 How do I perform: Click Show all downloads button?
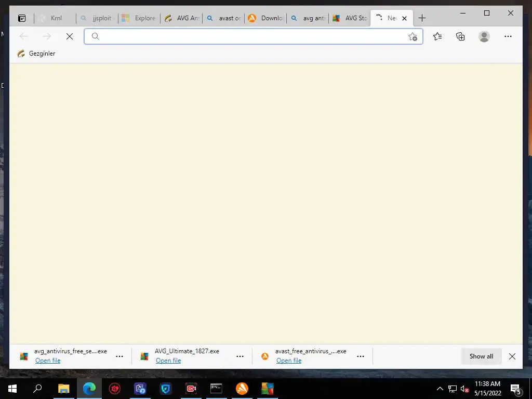[481, 356]
